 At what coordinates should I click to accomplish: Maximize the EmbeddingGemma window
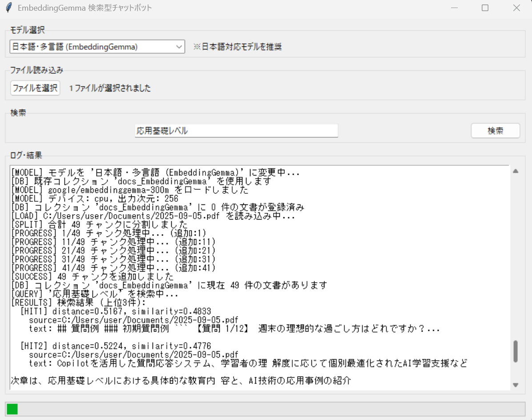[x=485, y=8]
